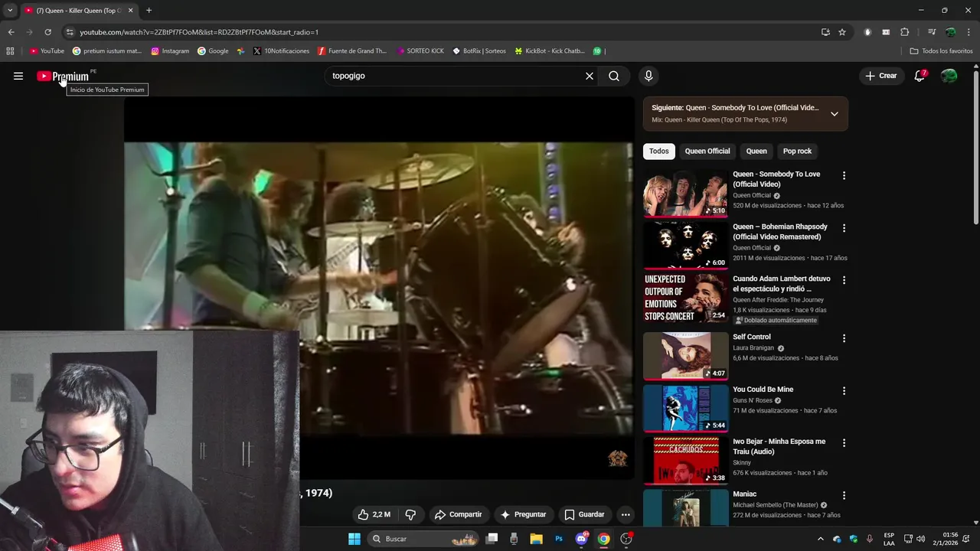Open Fuente de Grand Th... bookmark

[352, 51]
